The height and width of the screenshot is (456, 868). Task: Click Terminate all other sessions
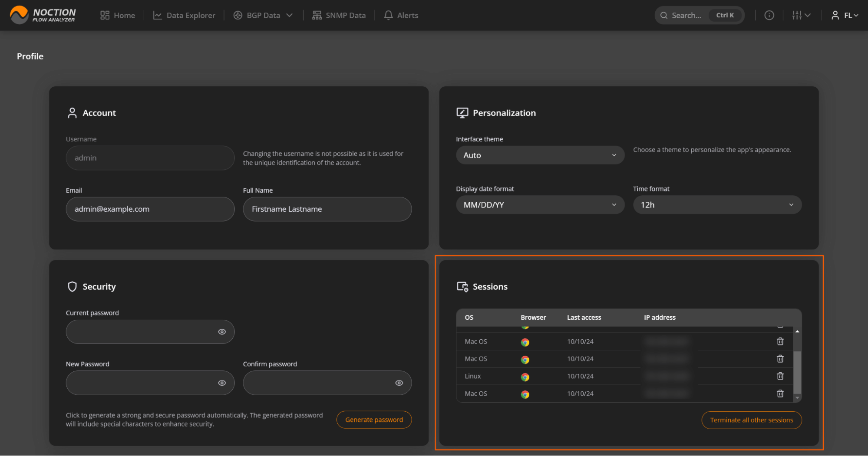(x=751, y=420)
